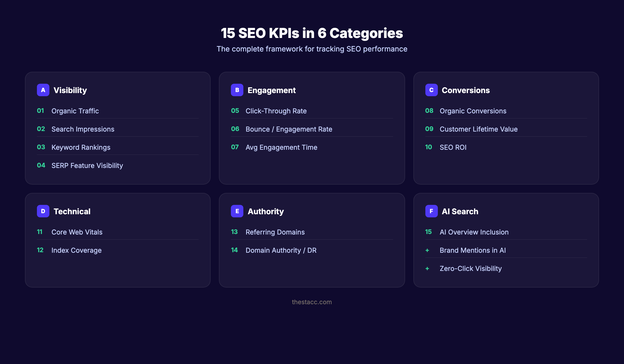Click the "Conversions" category heading
Viewport: 624px width, 364px height.
466,90
